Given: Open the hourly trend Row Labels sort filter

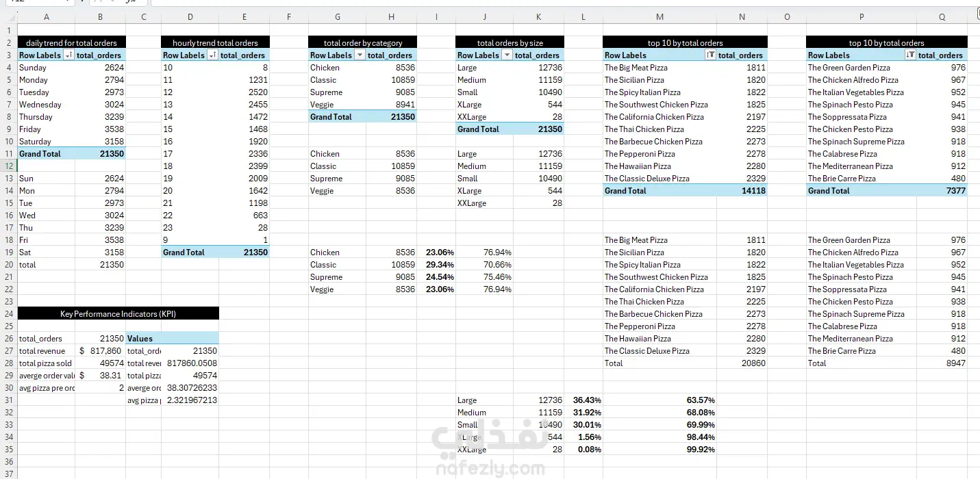Looking at the screenshot, I should click(x=212, y=55).
